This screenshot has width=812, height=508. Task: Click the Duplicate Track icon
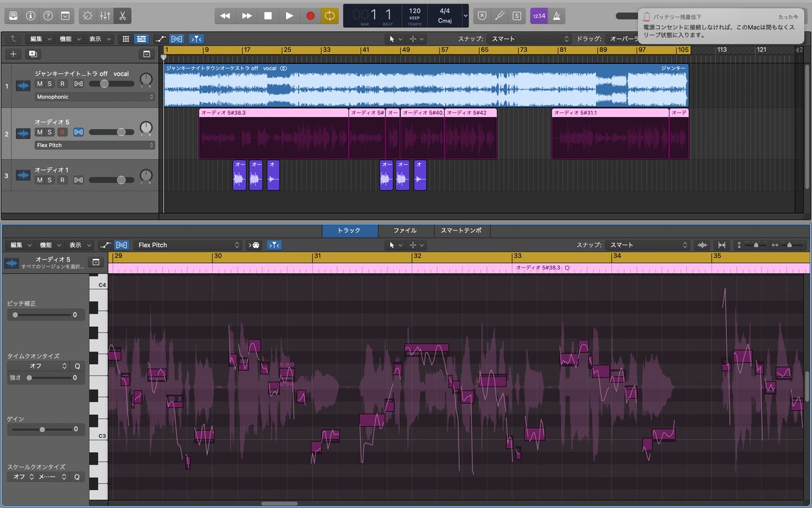[x=33, y=54]
